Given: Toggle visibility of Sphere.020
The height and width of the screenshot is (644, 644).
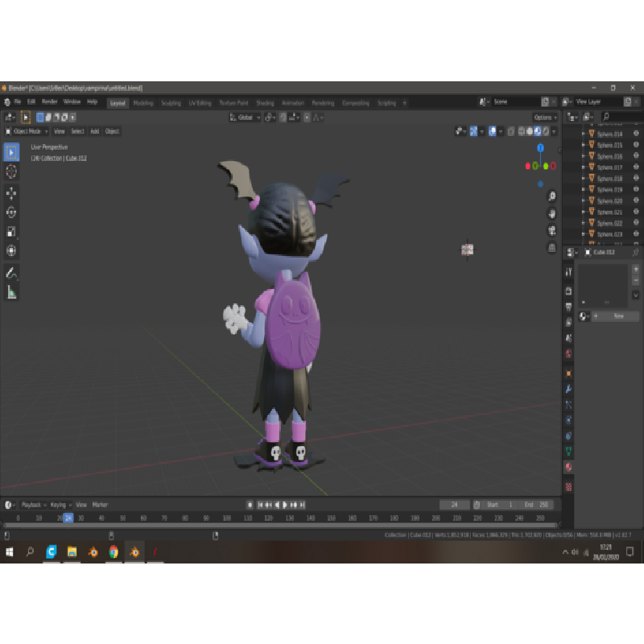Looking at the screenshot, I should point(636,200).
